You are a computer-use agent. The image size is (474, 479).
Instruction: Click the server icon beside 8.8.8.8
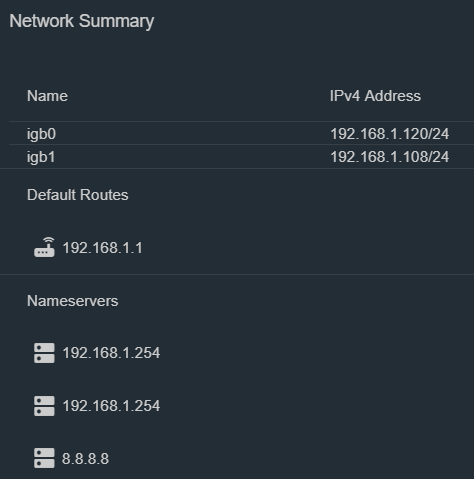pyautogui.click(x=44, y=458)
